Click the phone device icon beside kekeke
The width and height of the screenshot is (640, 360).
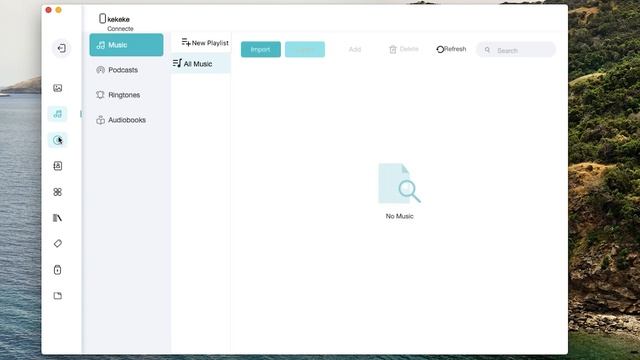point(102,18)
